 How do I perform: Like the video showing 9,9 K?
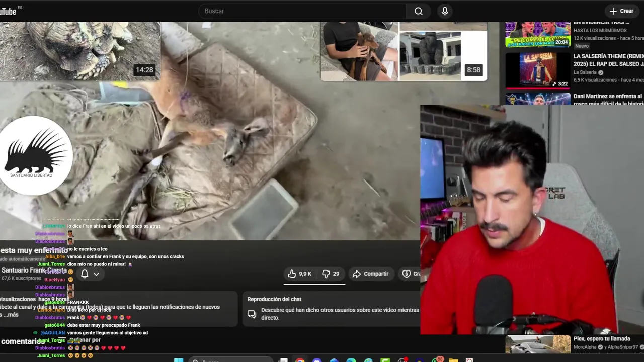[x=300, y=274]
